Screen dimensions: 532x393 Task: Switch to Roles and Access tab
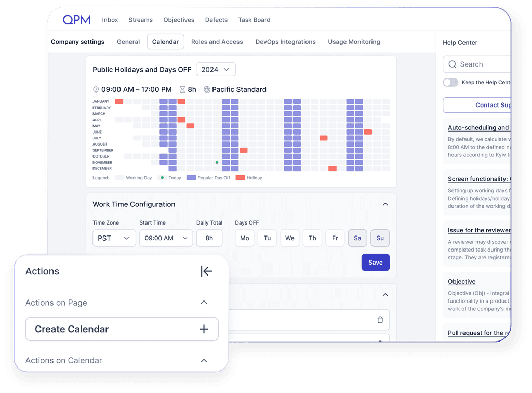217,42
